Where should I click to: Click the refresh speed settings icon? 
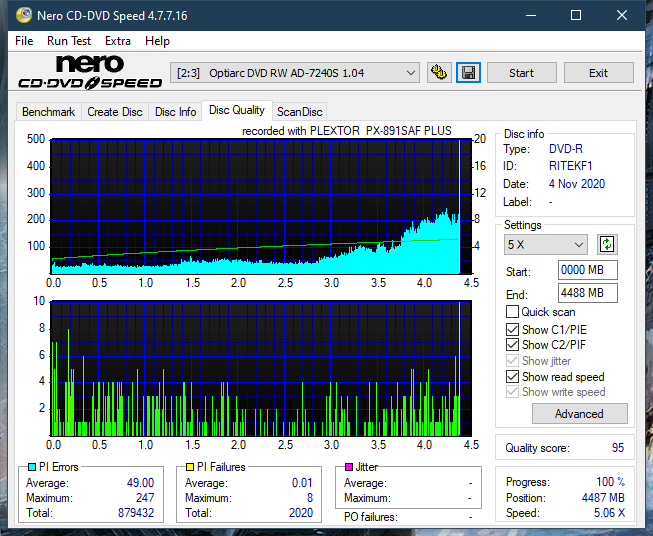(x=607, y=244)
